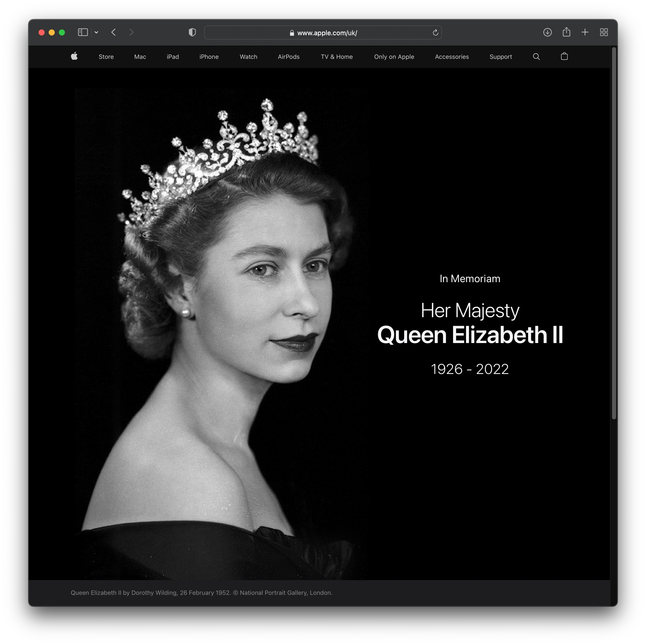Click the Safari privacy report shield icon
646x644 pixels.
pos(192,32)
